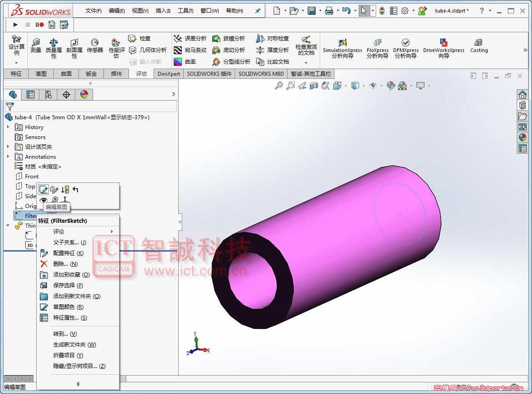Open the dropdown arrow beside the Save icon
532x394 pixels.
320,11
